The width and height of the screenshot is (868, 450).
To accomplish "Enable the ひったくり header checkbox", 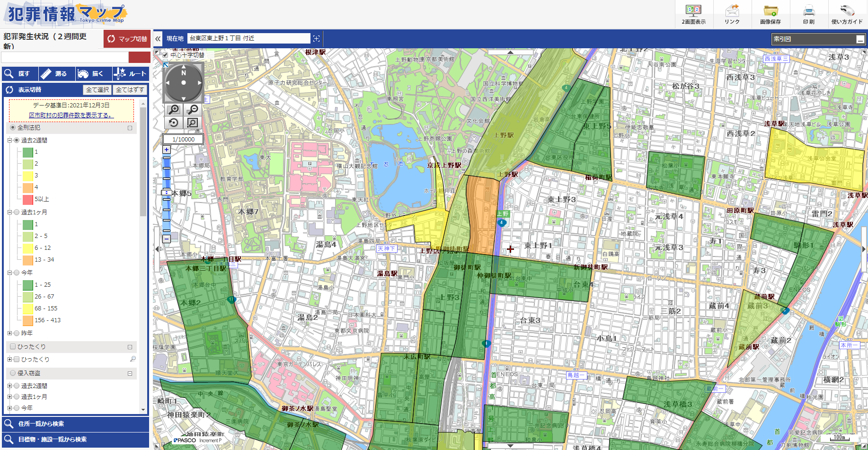I will point(13,346).
